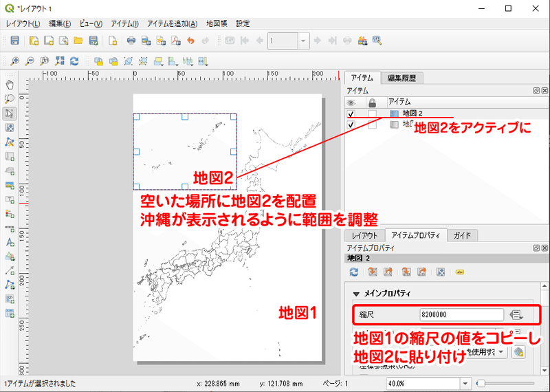Lock the selected items

(x=98, y=61)
